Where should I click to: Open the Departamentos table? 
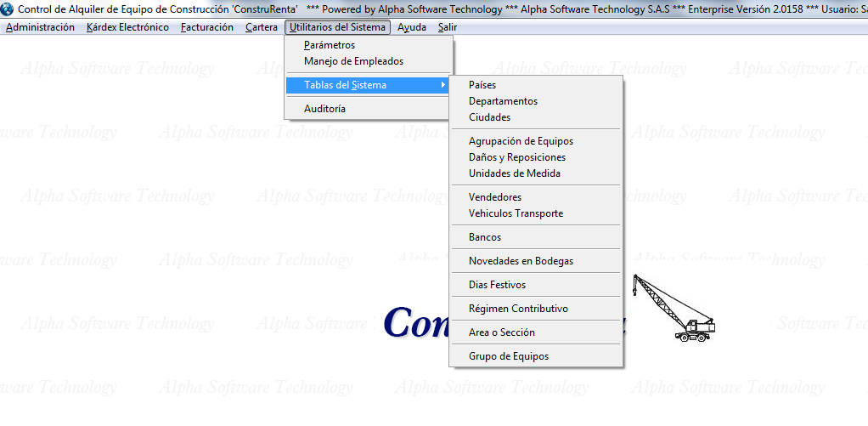503,101
